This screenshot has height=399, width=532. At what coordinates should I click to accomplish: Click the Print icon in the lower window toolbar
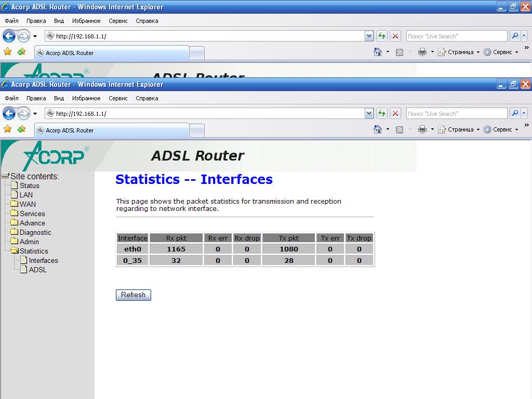pyautogui.click(x=422, y=129)
